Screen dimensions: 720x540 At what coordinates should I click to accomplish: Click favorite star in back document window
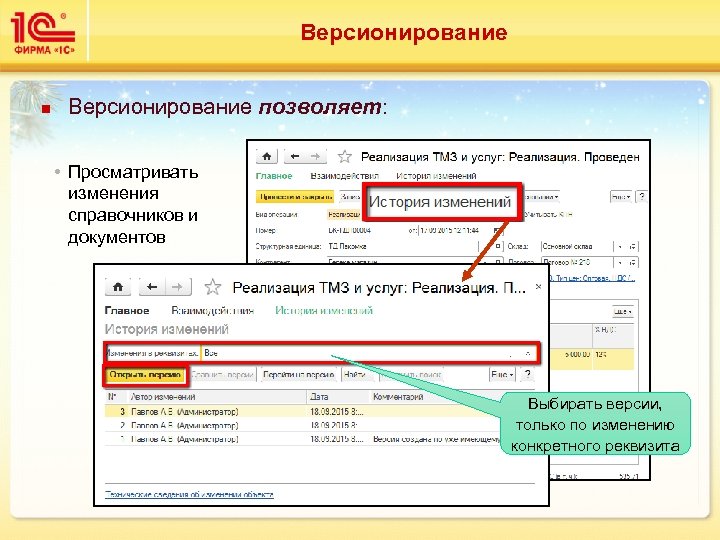344,157
